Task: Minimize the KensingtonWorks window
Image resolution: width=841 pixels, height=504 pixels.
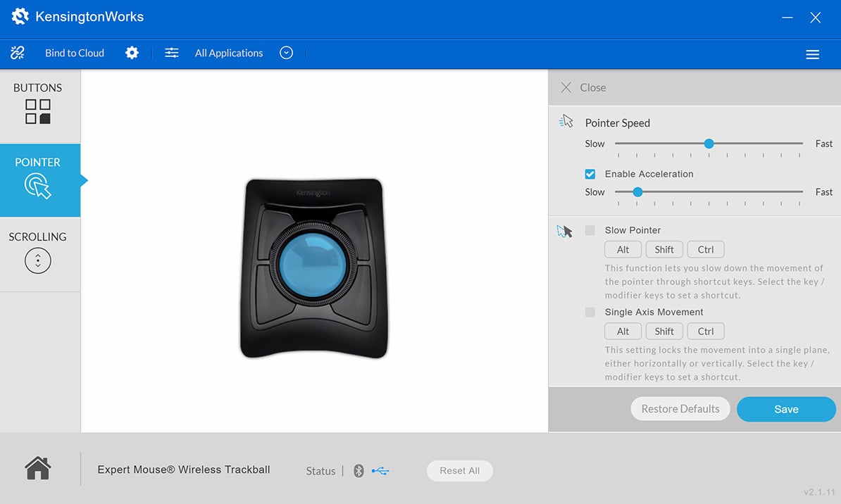Action: pos(787,18)
